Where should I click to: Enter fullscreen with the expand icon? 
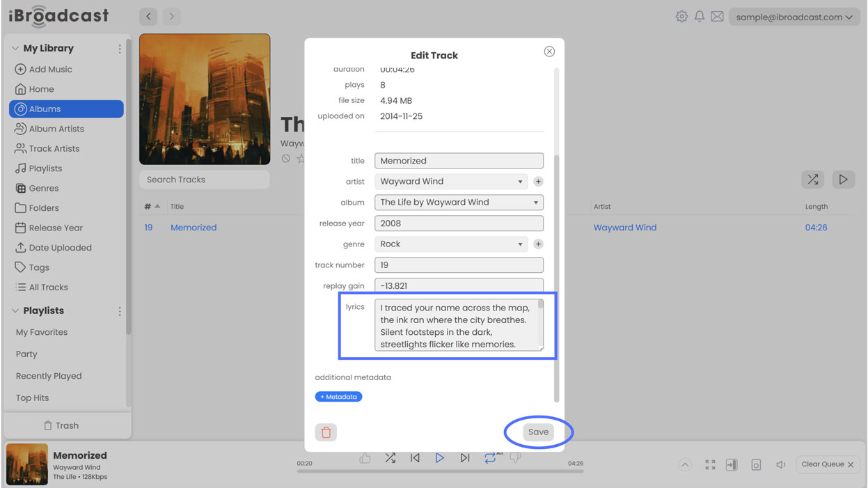pos(710,464)
